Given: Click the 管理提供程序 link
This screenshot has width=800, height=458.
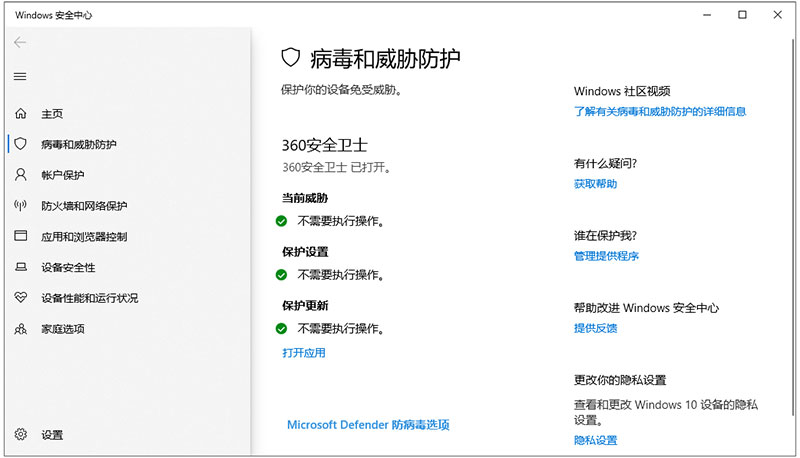Looking at the screenshot, I should pyautogui.click(x=606, y=256).
